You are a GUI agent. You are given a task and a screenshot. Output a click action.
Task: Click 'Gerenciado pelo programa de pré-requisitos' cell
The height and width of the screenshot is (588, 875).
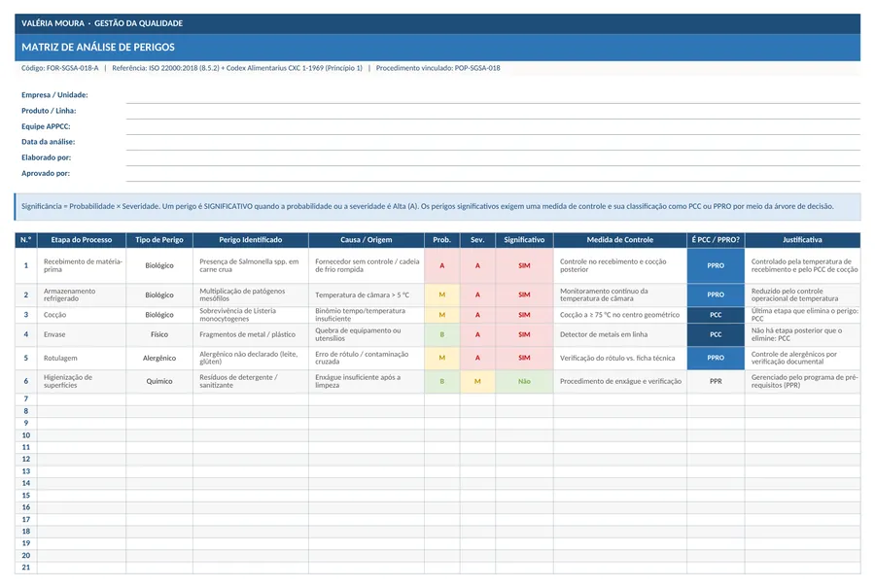(802, 382)
